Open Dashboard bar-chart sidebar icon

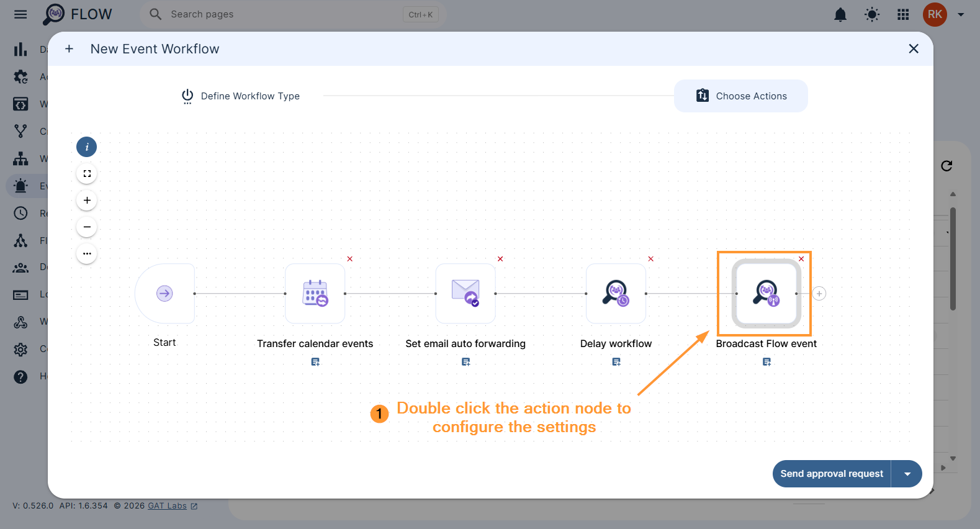tap(20, 49)
